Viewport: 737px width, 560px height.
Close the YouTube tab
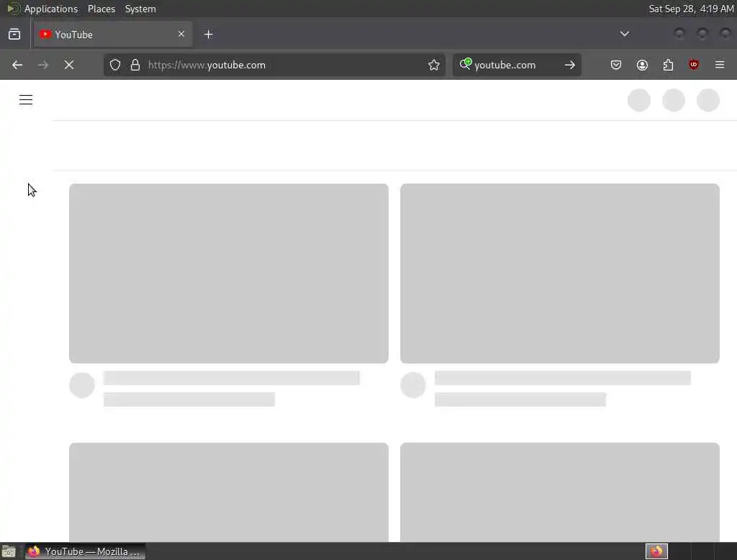(181, 34)
